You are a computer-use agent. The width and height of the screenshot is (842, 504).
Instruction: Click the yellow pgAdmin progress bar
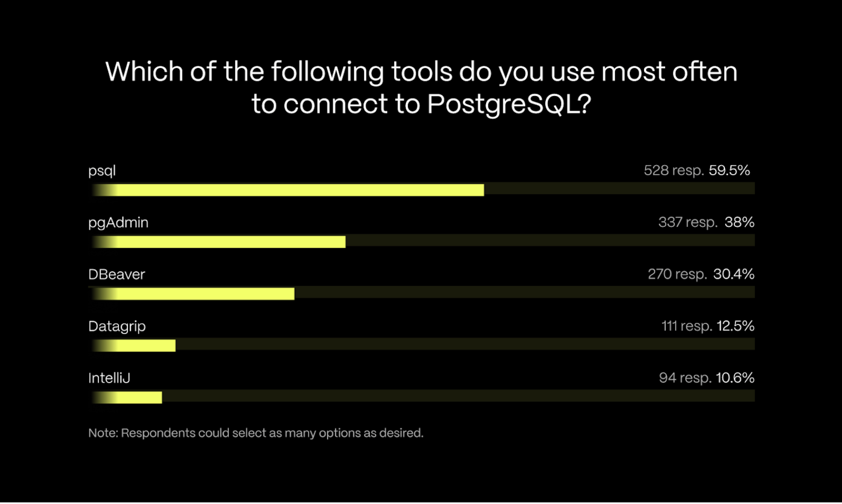click(219, 242)
